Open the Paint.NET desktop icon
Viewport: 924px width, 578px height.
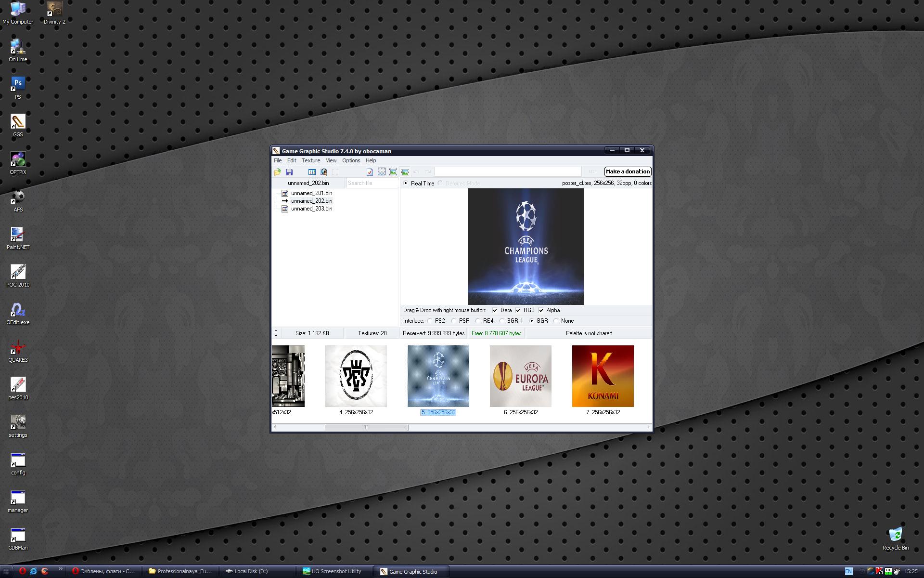[x=18, y=238]
